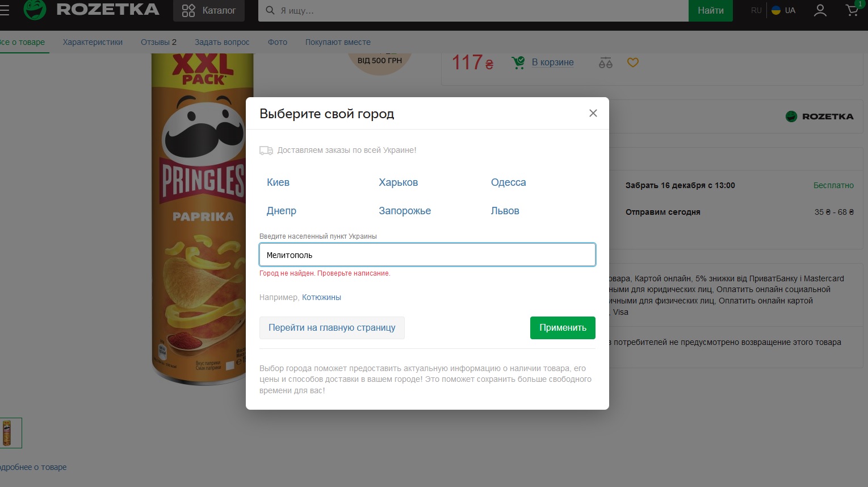
Task: Open the user account icon
Action: [820, 10]
